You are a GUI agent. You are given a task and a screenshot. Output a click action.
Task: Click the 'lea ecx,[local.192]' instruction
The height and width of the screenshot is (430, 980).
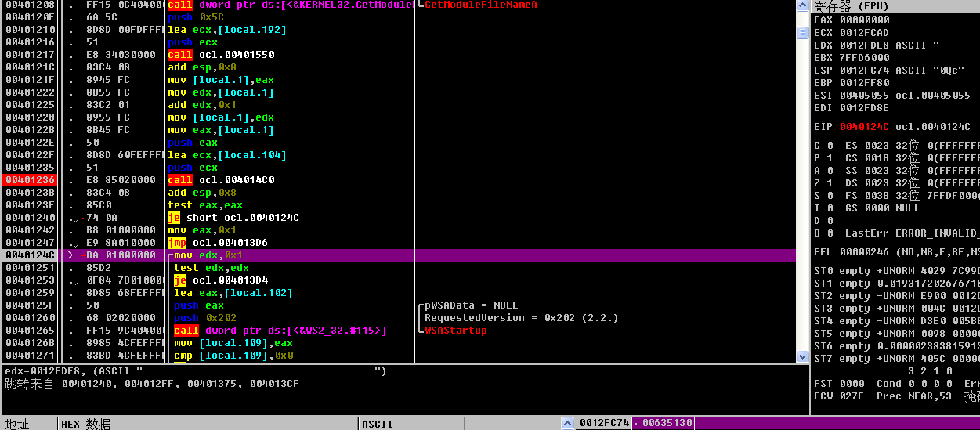227,30
